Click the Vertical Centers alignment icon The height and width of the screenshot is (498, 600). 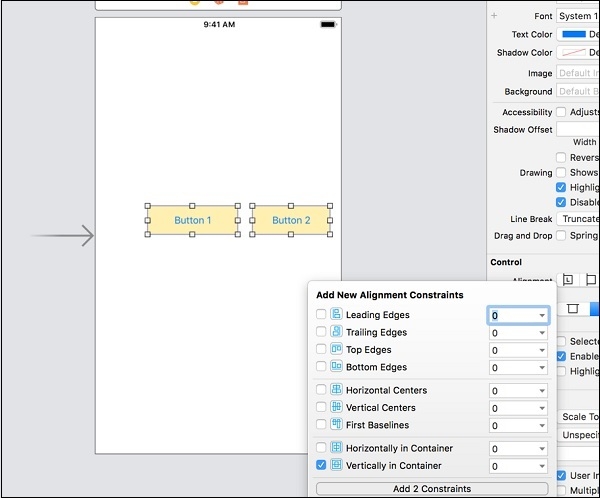[x=336, y=407]
